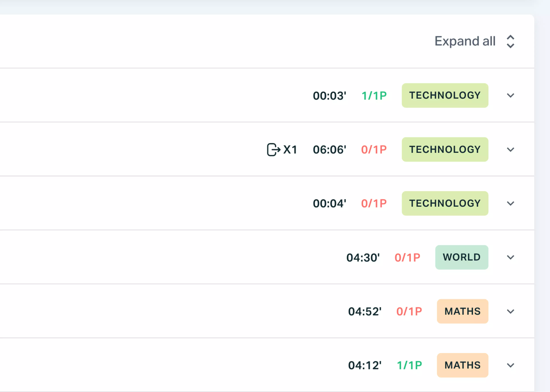The width and height of the screenshot is (550, 392).
Task: Toggle open the first TECHNOLOGY question details
Action: [510, 96]
